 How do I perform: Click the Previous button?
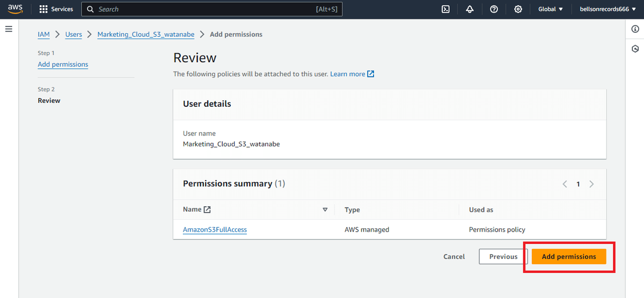click(x=503, y=256)
